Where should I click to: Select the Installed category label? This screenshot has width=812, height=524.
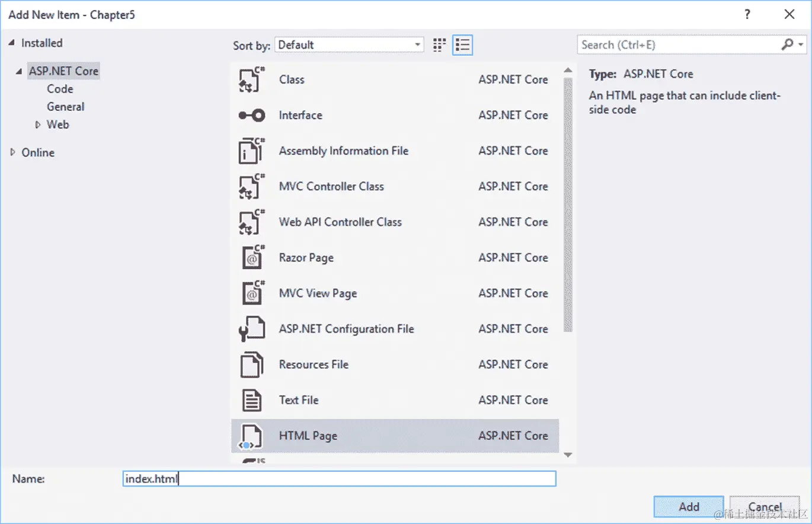pyautogui.click(x=41, y=43)
